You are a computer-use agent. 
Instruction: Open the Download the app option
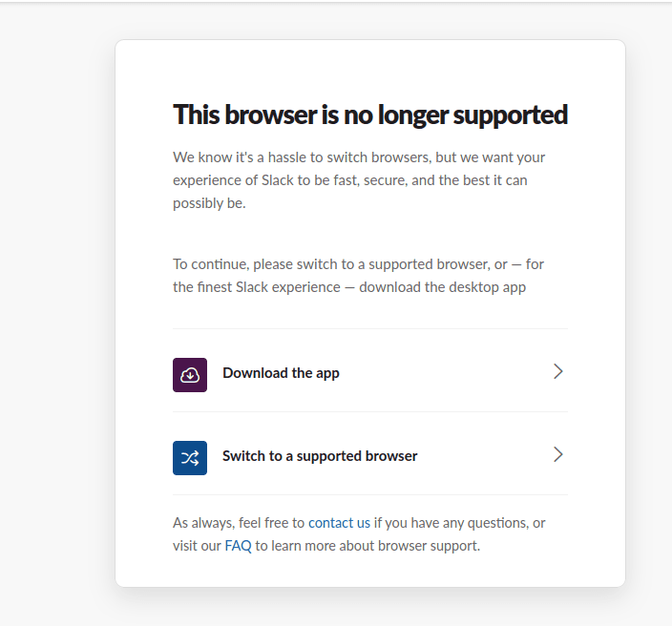(281, 373)
